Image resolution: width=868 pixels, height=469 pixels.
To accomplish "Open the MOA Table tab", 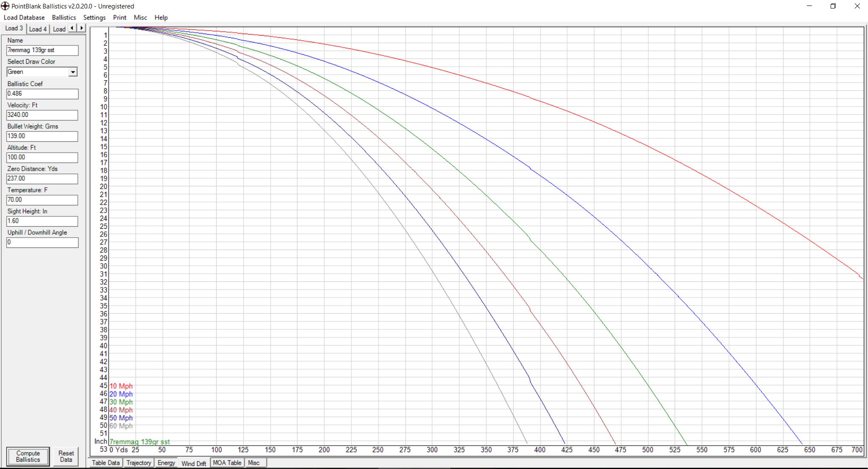I will (227, 463).
